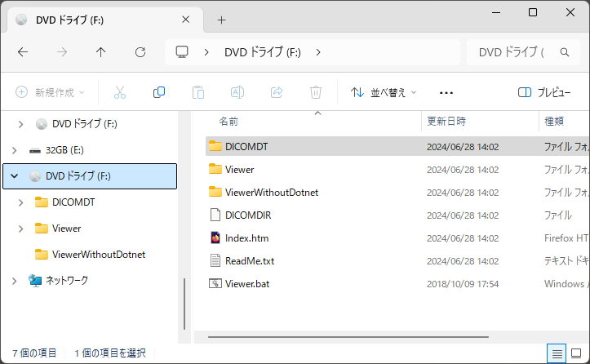Click the Cut scissors icon
Image resolution: width=590 pixels, height=364 pixels.
click(120, 92)
